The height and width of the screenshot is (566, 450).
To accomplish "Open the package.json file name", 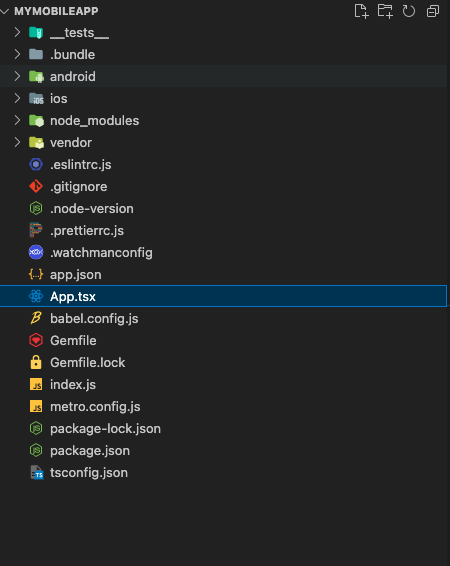I will [90, 450].
